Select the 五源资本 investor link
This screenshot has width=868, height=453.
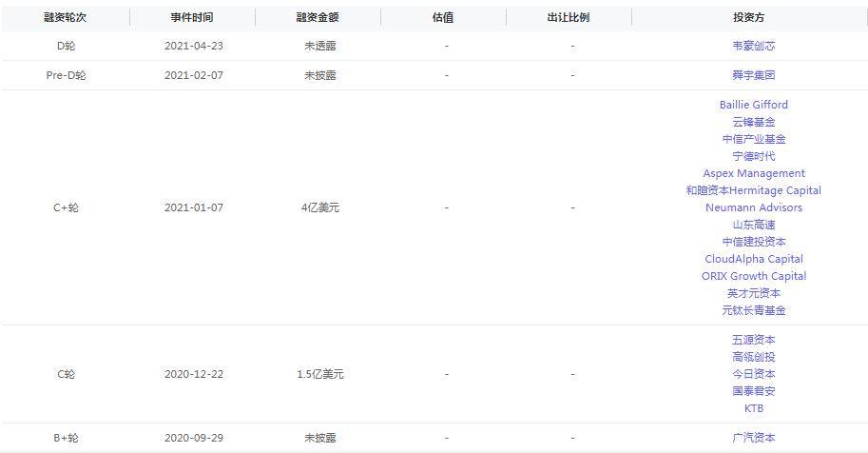pos(753,340)
